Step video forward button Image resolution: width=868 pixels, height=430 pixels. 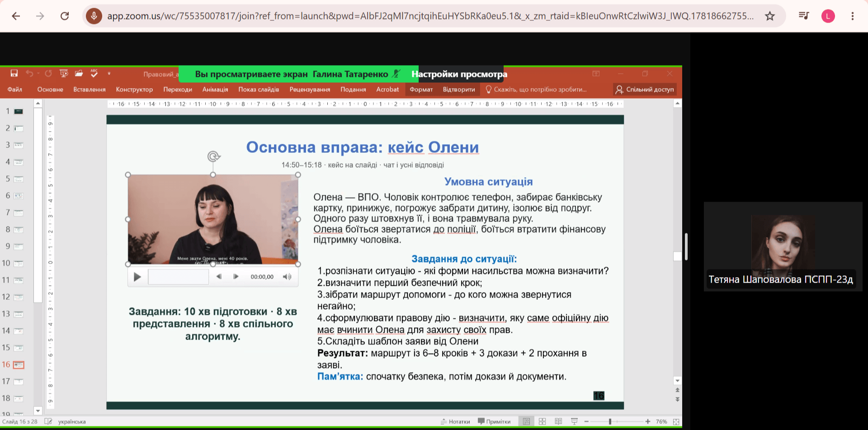point(236,277)
